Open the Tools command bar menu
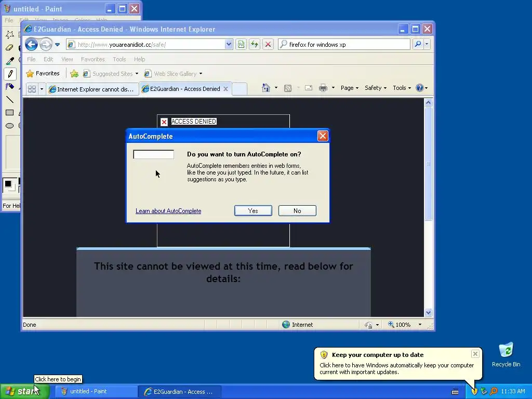Image resolution: width=532 pixels, height=399 pixels. coord(402,88)
